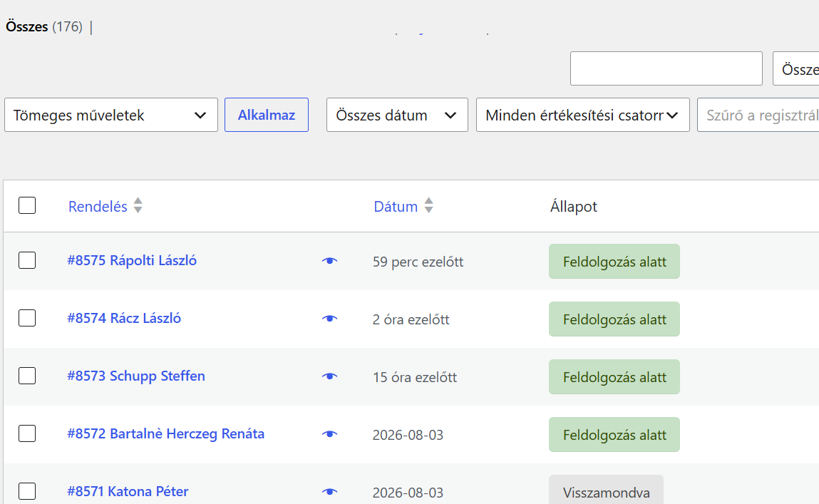Preview order #8575 Rápolti László eye icon

click(x=329, y=261)
